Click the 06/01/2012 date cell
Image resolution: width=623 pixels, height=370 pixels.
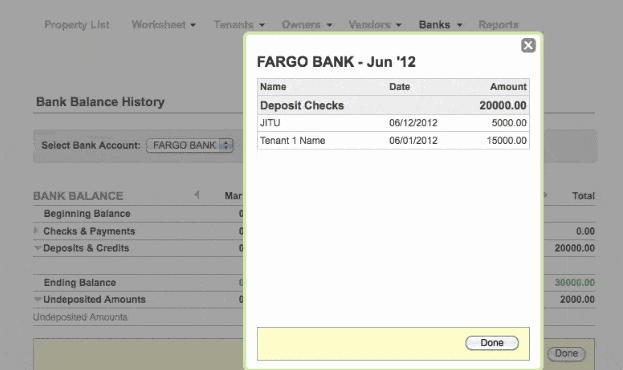tap(413, 140)
